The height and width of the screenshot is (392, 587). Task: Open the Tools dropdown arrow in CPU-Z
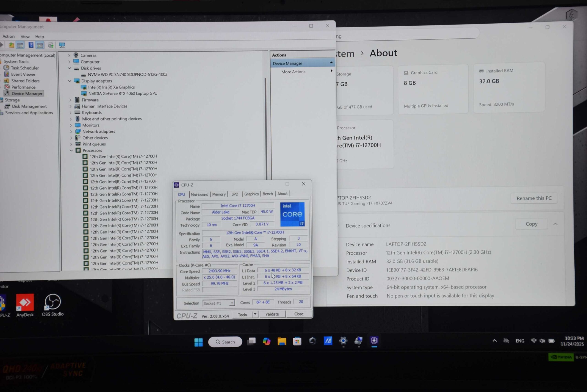[255, 314]
